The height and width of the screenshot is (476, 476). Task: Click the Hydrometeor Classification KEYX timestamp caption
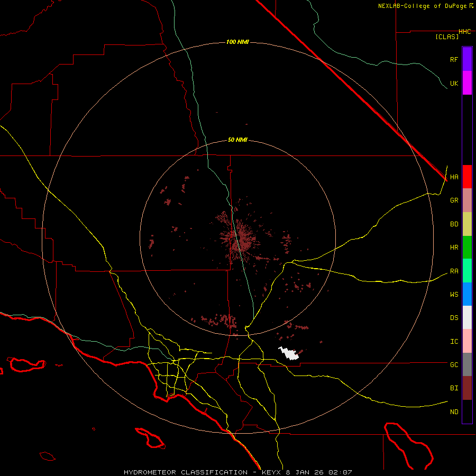pos(237,471)
